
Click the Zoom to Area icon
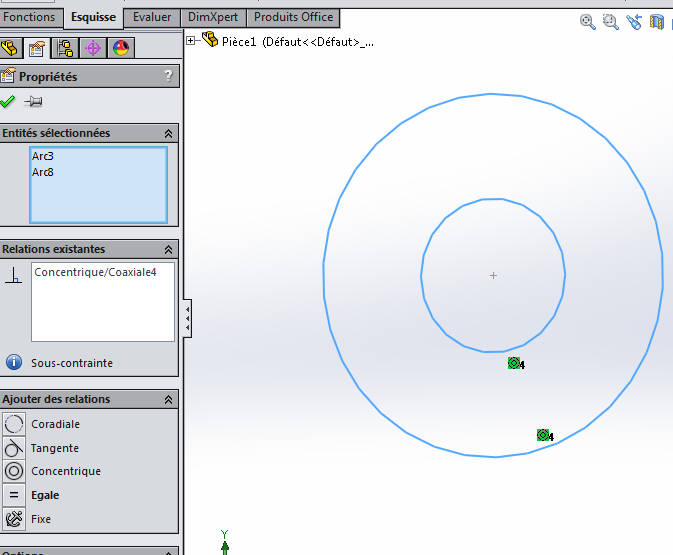pos(610,21)
